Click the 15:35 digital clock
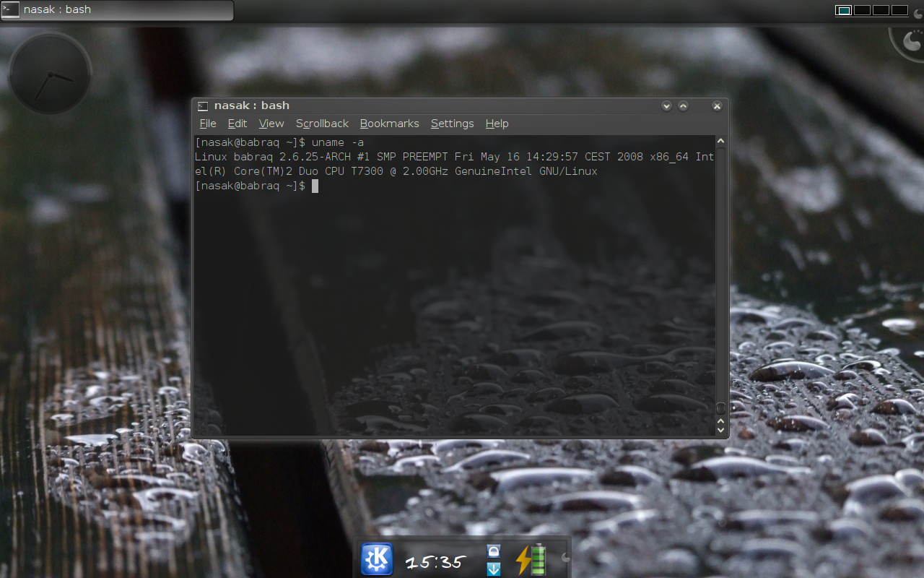924x578 pixels. coord(435,561)
